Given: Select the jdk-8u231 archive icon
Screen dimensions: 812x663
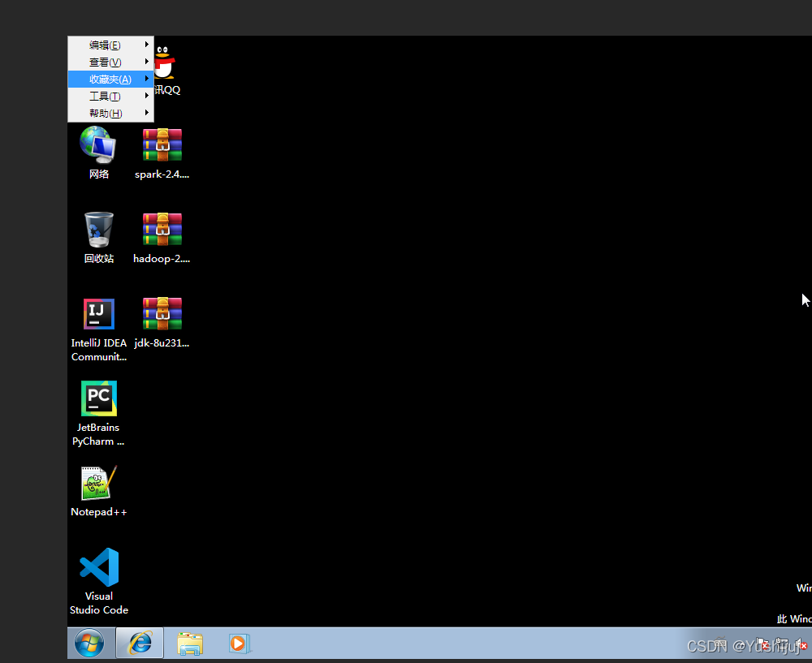Looking at the screenshot, I should point(162,321).
